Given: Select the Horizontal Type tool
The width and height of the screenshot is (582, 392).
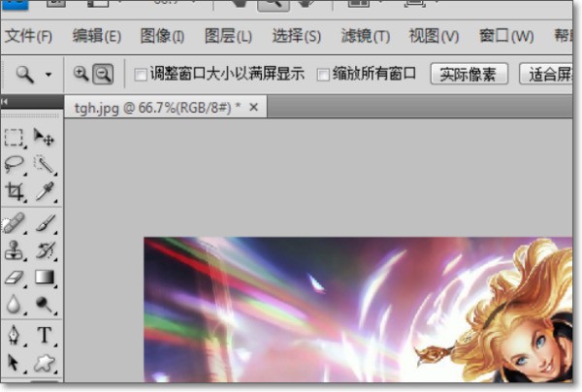Looking at the screenshot, I should click(x=45, y=335).
